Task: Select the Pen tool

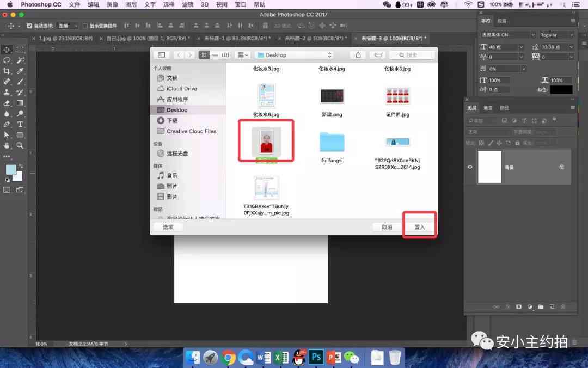Action: tap(7, 124)
